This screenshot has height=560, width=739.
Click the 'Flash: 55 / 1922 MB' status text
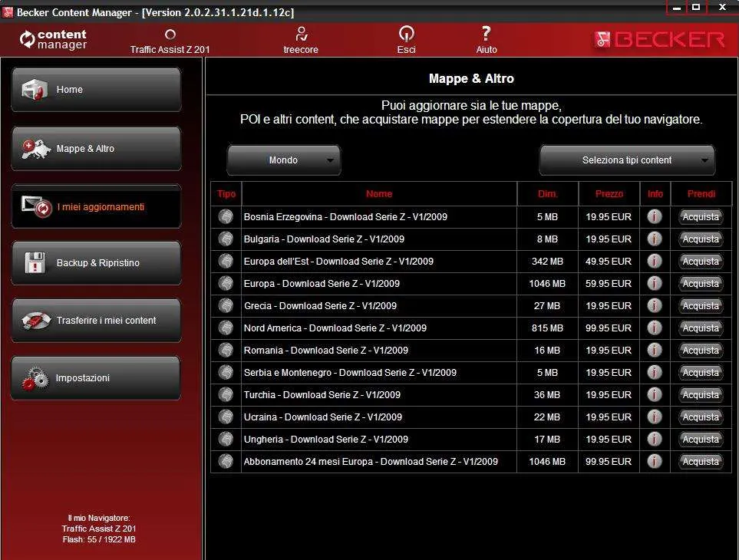(x=99, y=539)
